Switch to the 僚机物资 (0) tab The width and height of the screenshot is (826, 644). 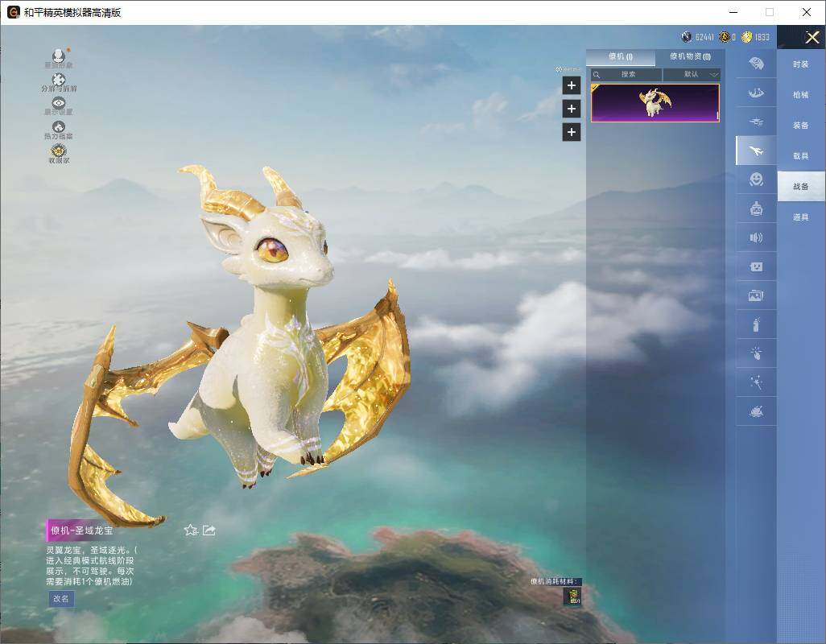690,57
